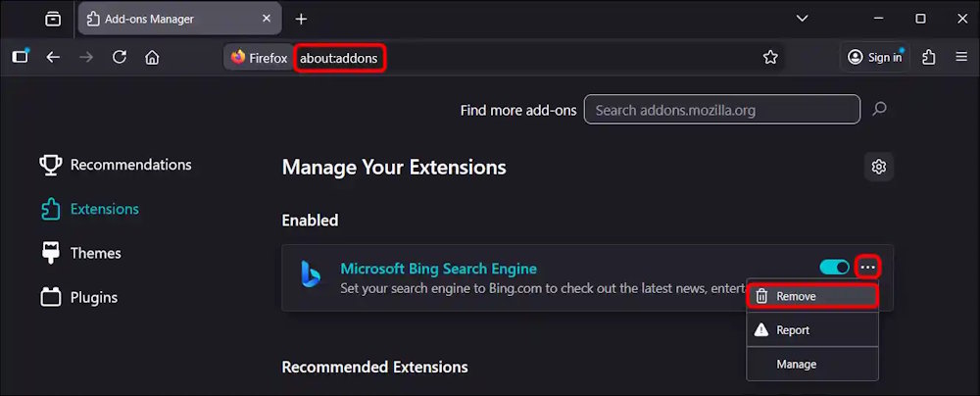
Task: Open the Microsoft Bing Search Engine link
Action: click(x=438, y=269)
